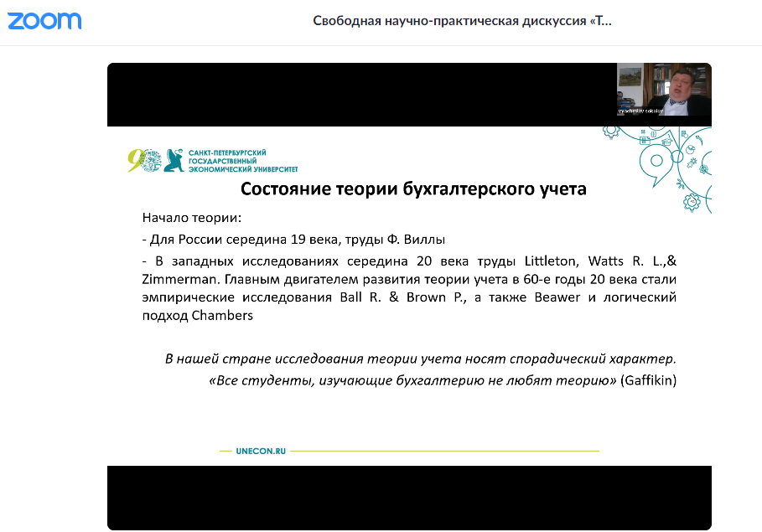Click the line about 'труды Ф. Виллы'
The height and width of the screenshot is (532, 762).
293,239
